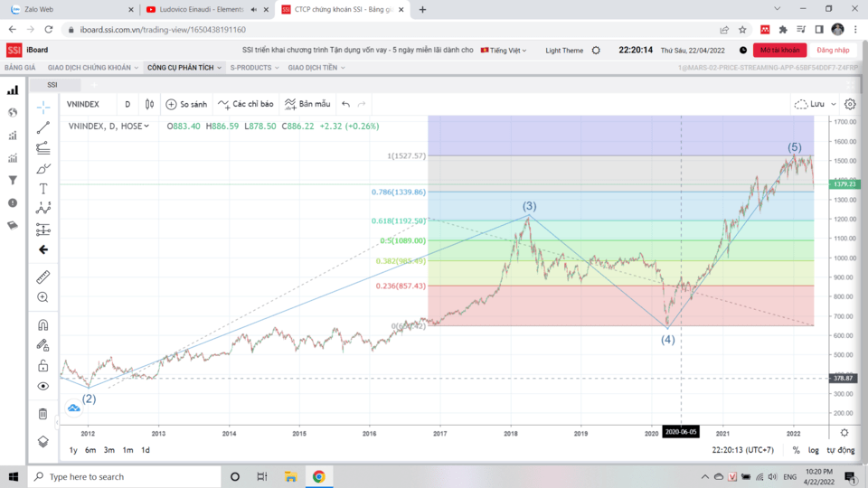Click the Đăng nhập login button
This screenshot has width=868, height=488.
(833, 51)
